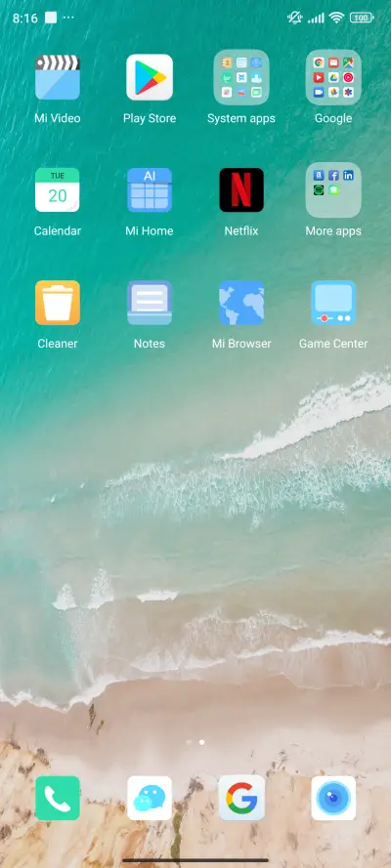Open Game Center
Screen dimensions: 391x868
point(333,303)
